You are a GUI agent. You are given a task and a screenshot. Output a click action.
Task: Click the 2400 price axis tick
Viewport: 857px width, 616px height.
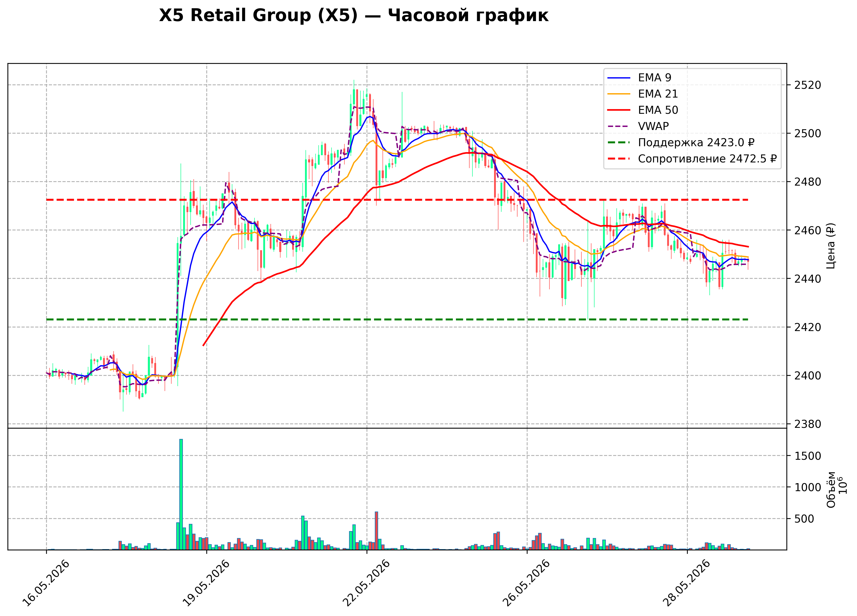(808, 375)
